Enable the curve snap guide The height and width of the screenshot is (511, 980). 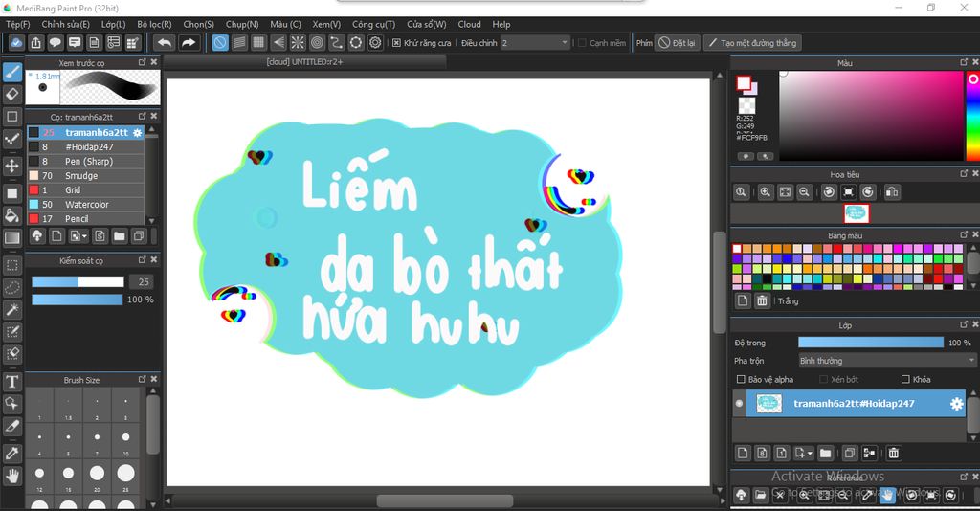336,42
